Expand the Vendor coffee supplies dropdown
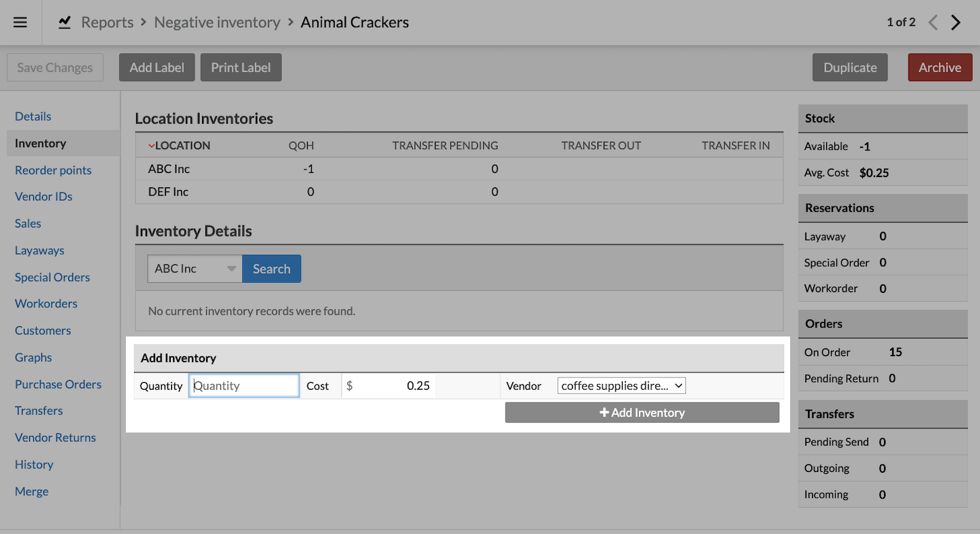This screenshot has height=534, width=980. (x=621, y=386)
